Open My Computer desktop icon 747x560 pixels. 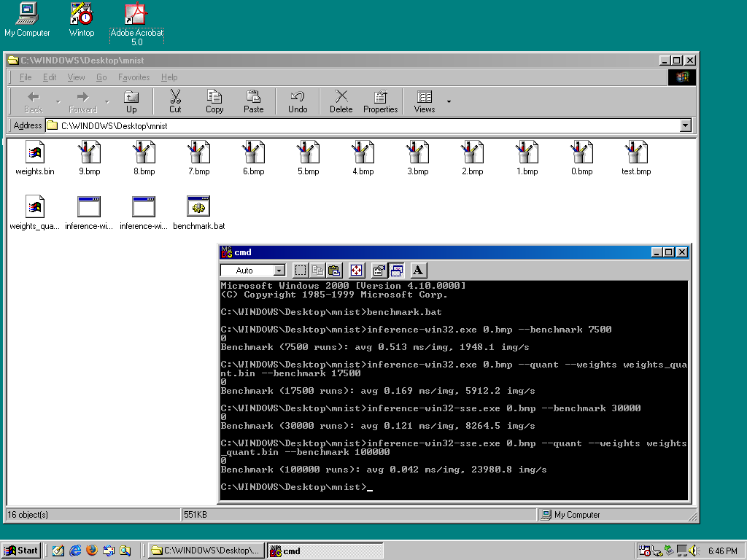coord(27,20)
